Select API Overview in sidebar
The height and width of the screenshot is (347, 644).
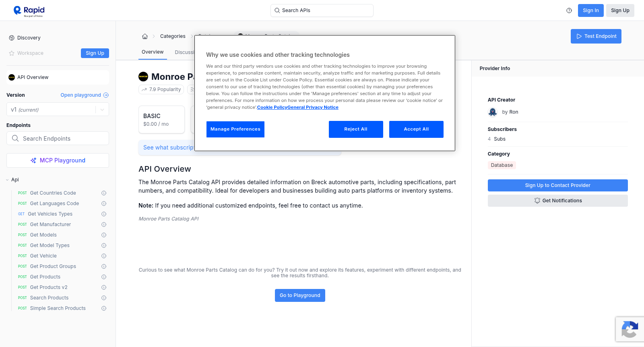58,77
